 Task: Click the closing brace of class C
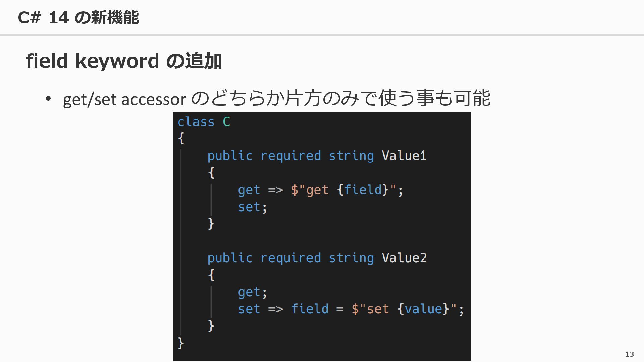click(181, 343)
